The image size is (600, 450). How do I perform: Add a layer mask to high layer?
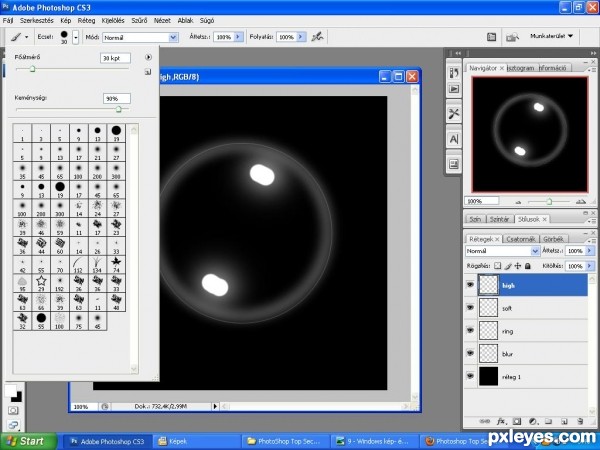pyautogui.click(x=517, y=421)
